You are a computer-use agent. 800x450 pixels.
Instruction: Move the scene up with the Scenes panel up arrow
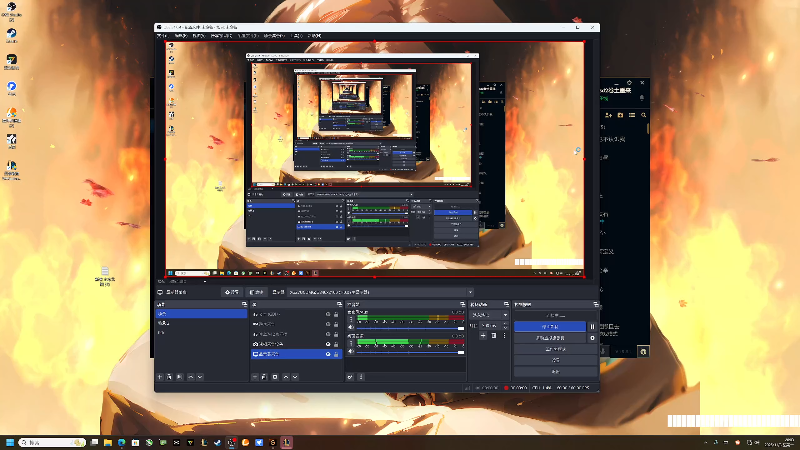[x=190, y=377]
